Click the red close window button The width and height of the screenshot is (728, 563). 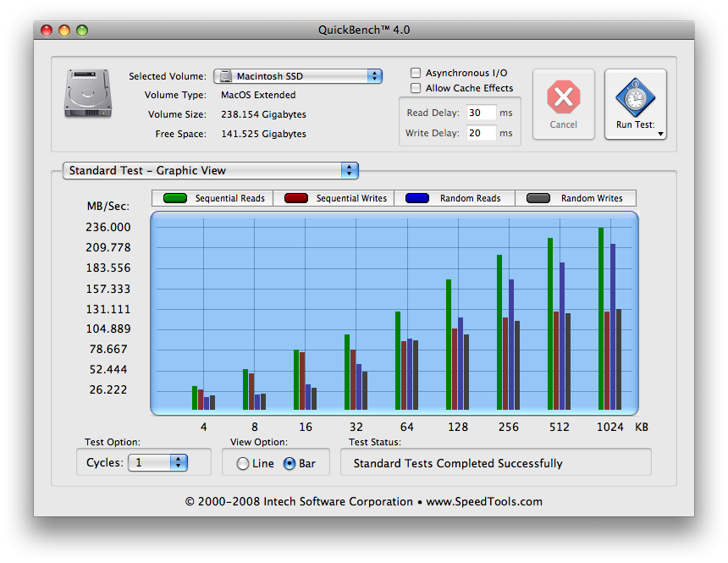(x=47, y=30)
